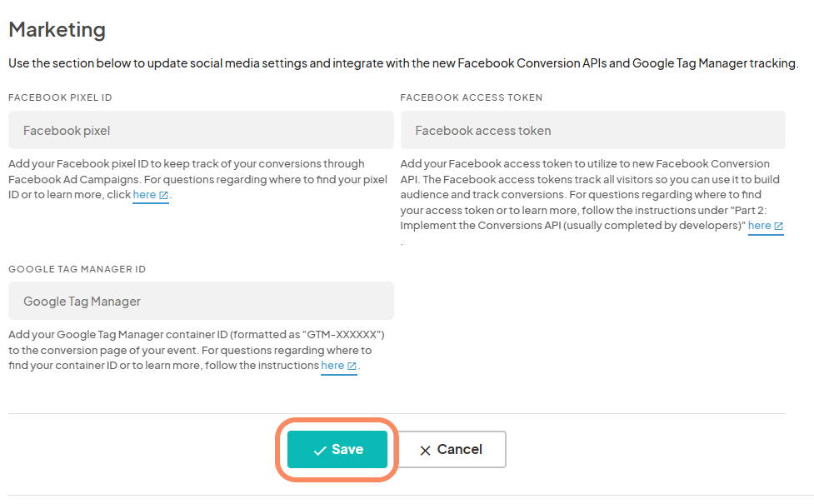The image size is (814, 504).
Task: Open the 'here' link for container ID instructions
Action: 332,366
